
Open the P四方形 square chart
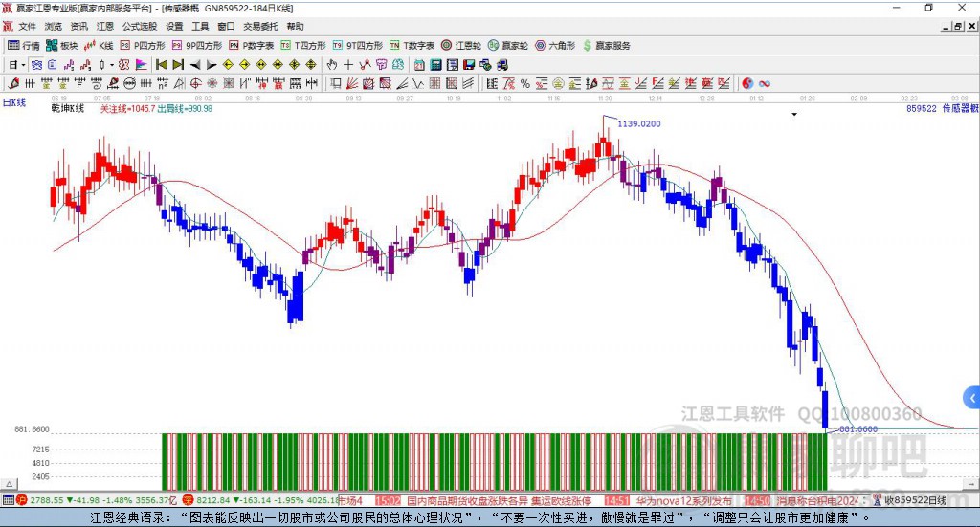[143, 45]
